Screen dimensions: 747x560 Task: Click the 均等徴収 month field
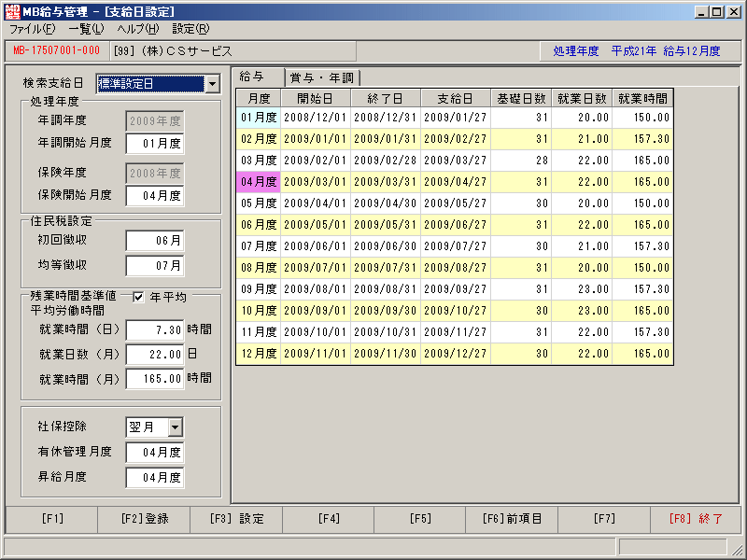155,266
